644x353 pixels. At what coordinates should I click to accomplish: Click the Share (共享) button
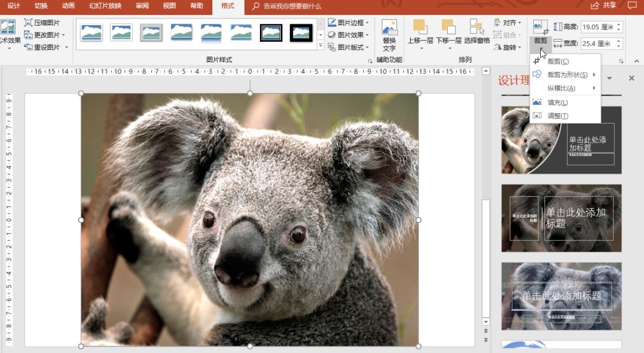coord(603,6)
